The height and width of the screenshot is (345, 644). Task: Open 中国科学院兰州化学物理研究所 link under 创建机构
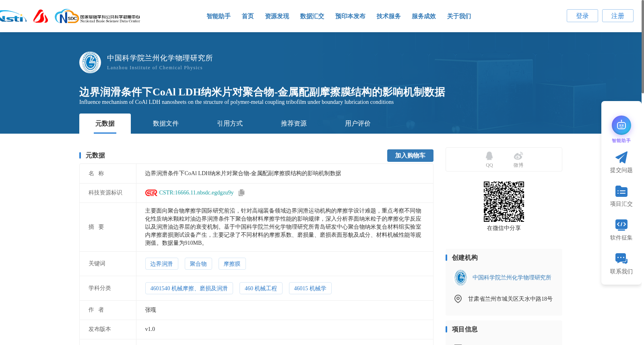click(512, 278)
